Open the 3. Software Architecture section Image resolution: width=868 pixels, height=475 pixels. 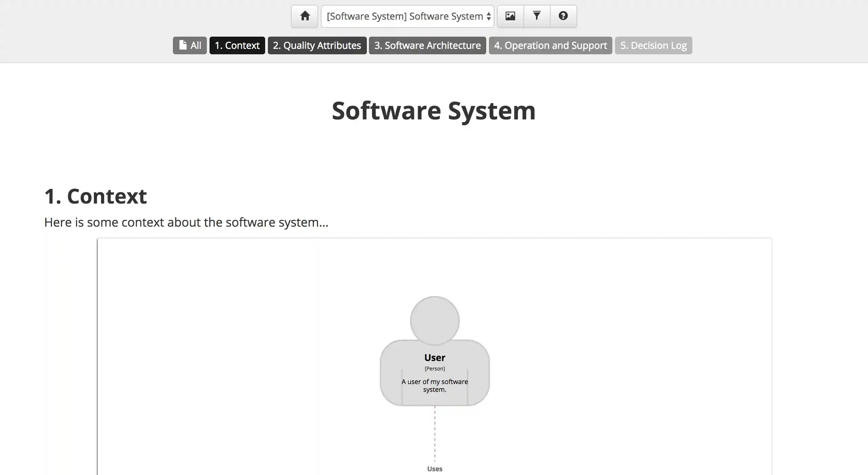pyautogui.click(x=427, y=45)
